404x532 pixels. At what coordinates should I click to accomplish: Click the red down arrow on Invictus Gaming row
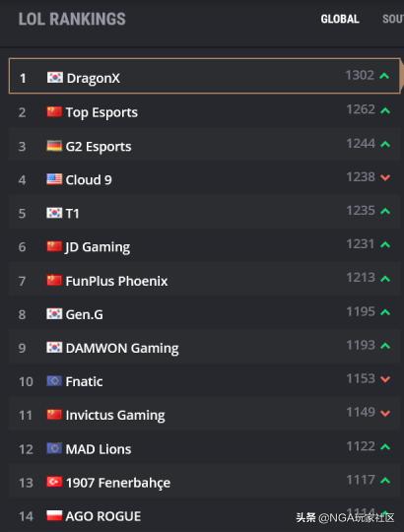(x=385, y=413)
